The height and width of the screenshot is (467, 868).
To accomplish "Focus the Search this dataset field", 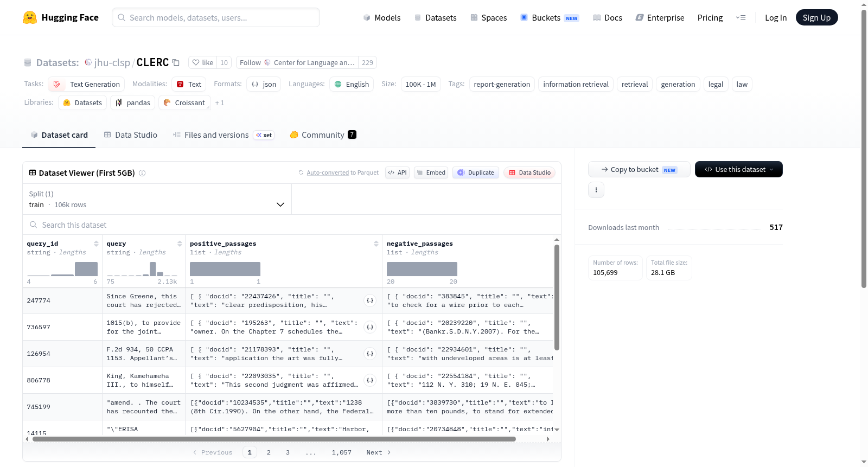I will [x=292, y=225].
